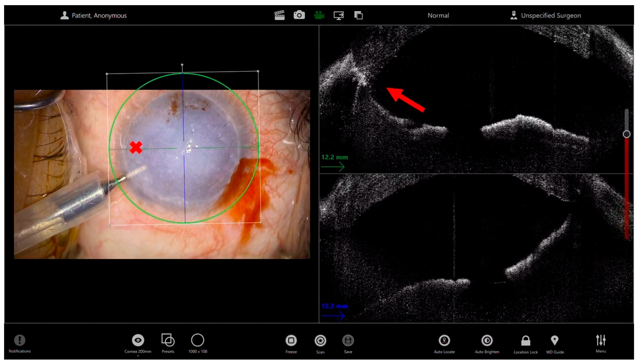Viewport: 639px width, 364px height.
Task: Toggle the Freeze button
Action: tap(291, 341)
